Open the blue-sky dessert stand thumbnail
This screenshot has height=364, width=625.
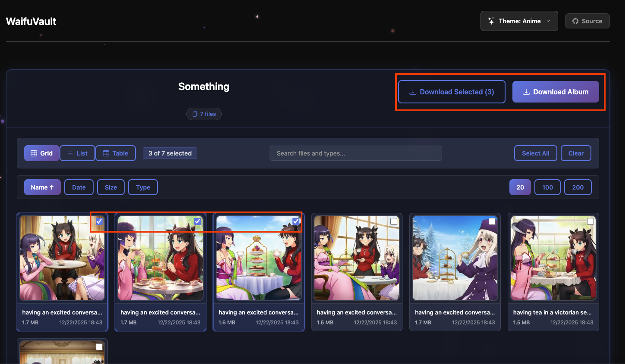pyautogui.click(x=259, y=258)
